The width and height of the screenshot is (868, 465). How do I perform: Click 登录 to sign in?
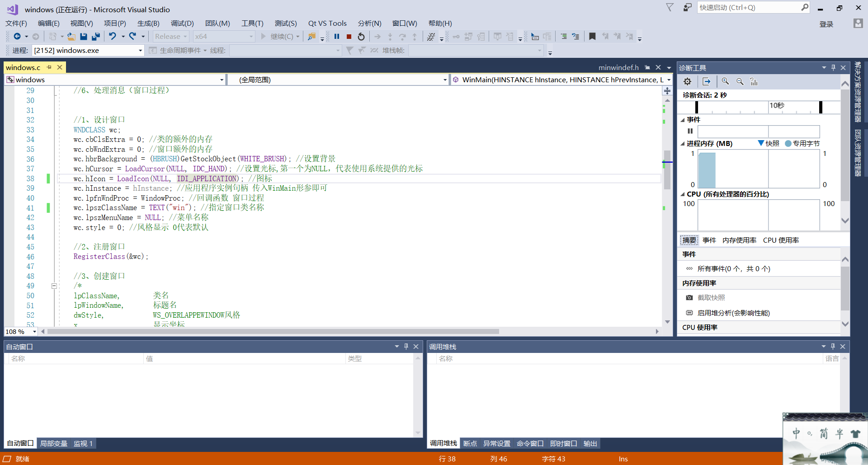[x=826, y=24]
